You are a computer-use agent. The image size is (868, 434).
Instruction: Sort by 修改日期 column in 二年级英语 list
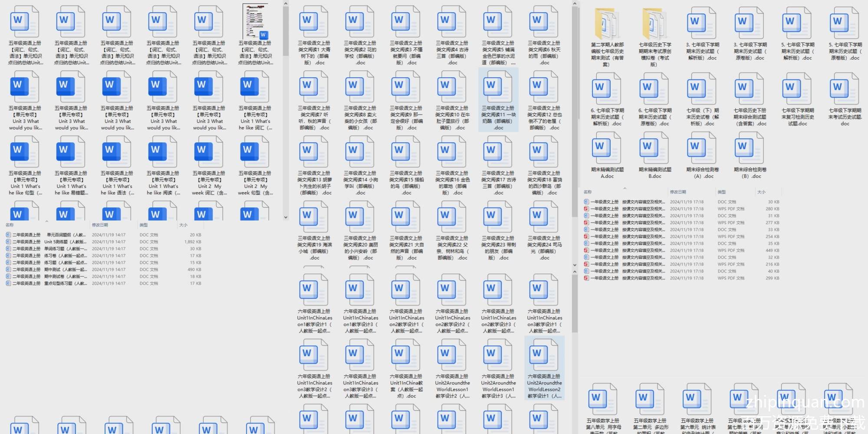(100, 225)
